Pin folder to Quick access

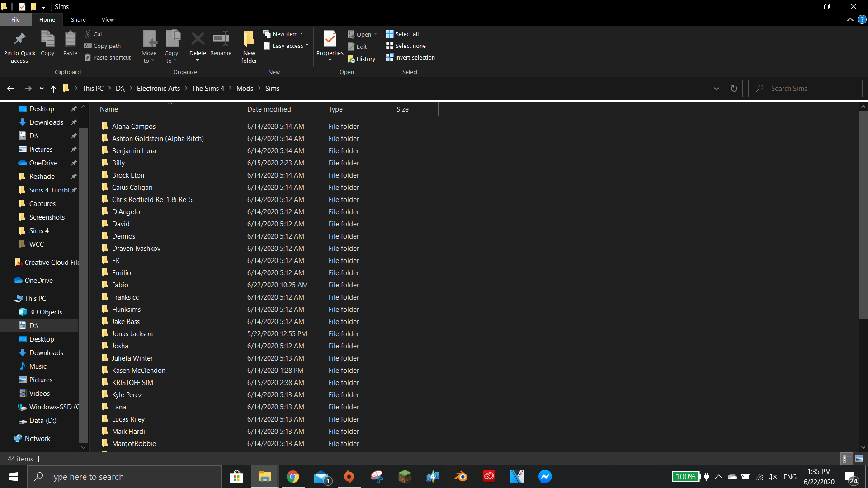point(19,47)
